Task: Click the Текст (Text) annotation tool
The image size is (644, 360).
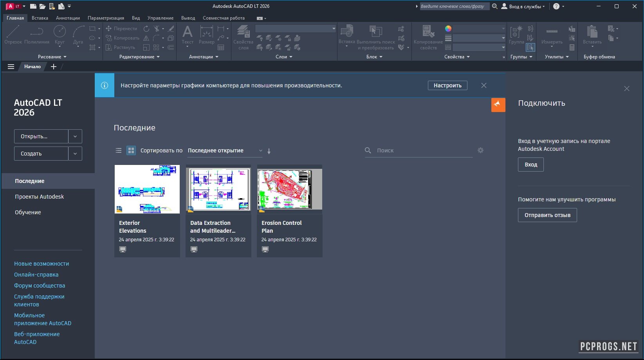Action: click(188, 32)
